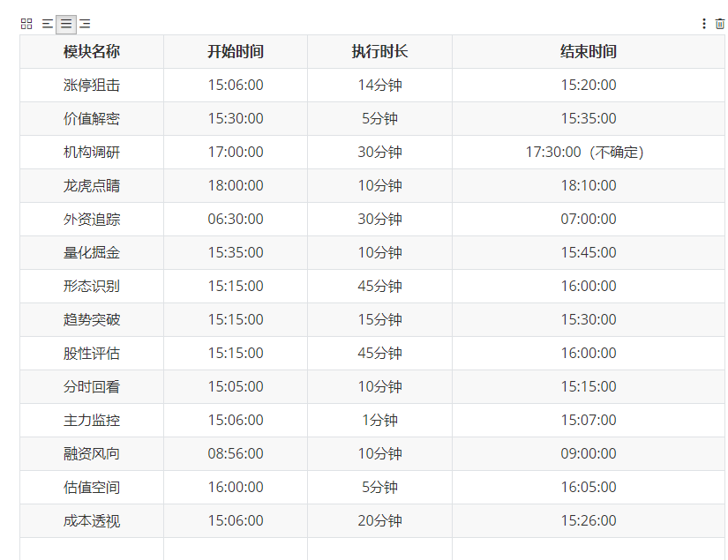Toggle the center alignment button

point(66,24)
